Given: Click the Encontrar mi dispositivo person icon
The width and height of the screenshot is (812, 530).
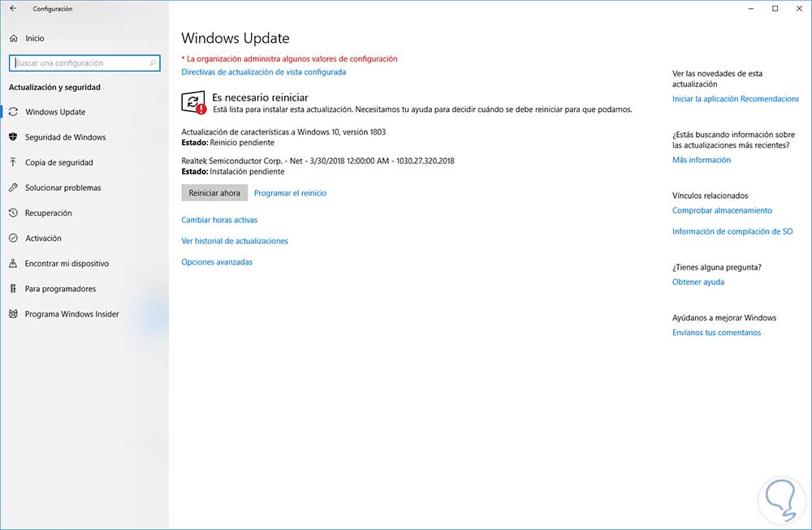Looking at the screenshot, I should (14, 264).
